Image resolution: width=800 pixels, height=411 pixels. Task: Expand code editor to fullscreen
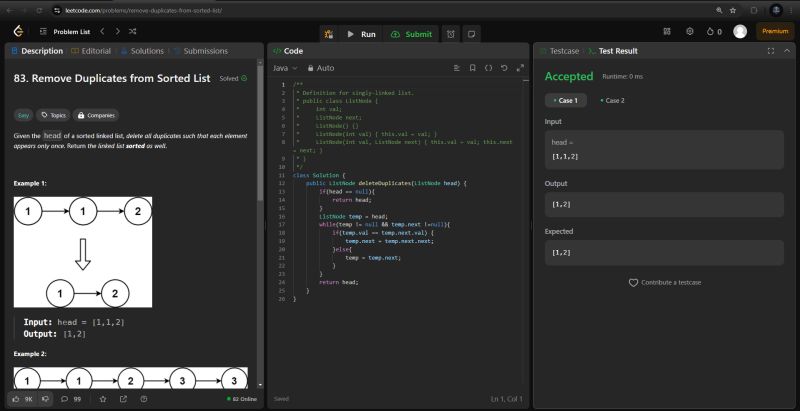(x=520, y=68)
